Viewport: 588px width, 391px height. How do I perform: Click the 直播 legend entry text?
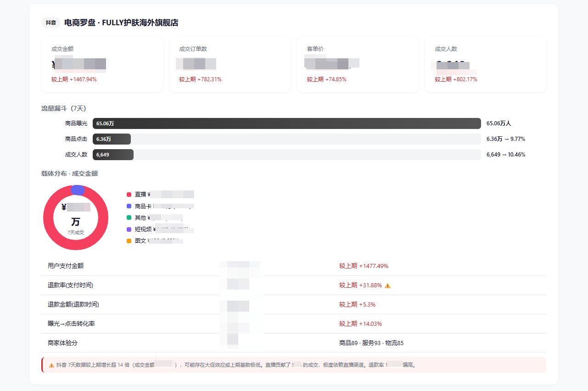tap(164, 195)
